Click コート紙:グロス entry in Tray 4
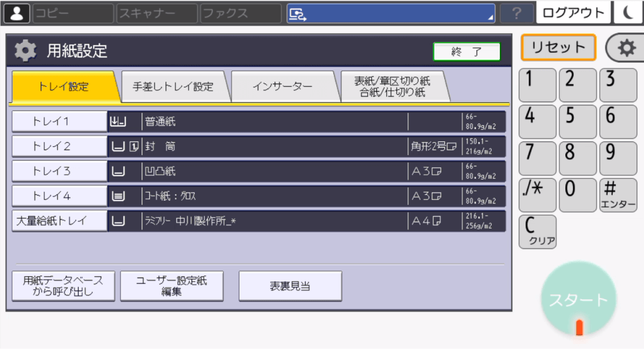This screenshot has height=349, width=644. pos(170,196)
